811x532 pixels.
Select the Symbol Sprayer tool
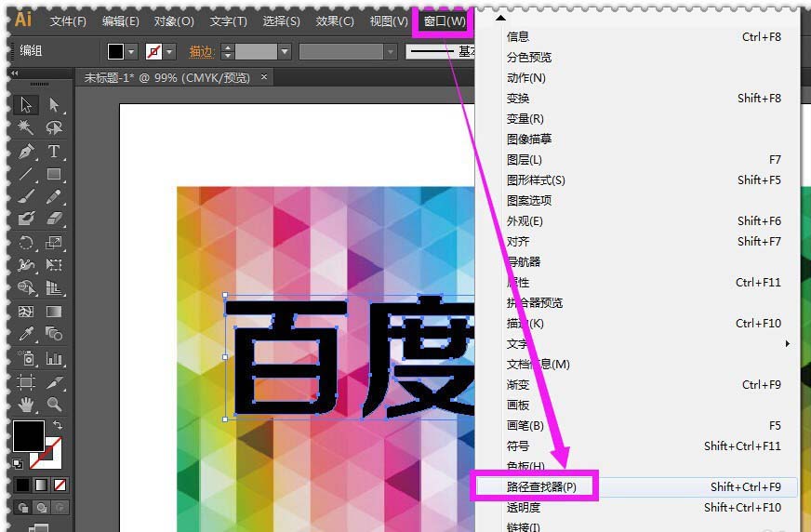(26, 358)
